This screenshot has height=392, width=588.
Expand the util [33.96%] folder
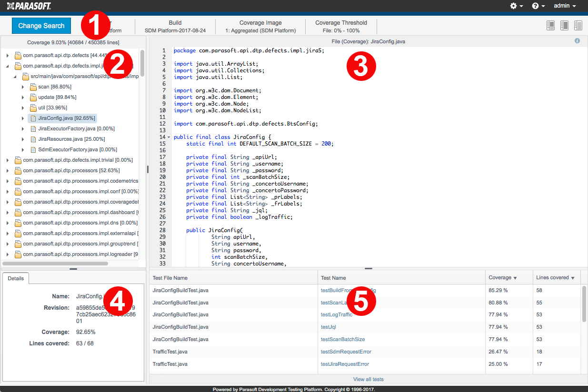coord(23,108)
